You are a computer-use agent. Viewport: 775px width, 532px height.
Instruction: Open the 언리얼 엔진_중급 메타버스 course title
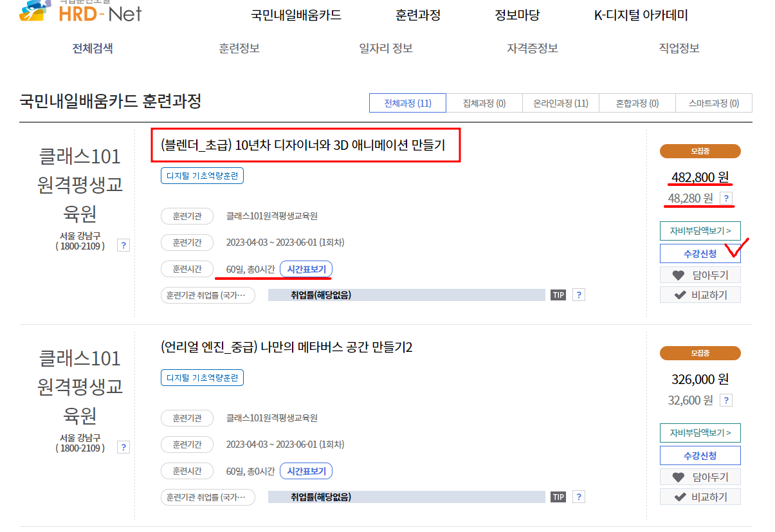(x=286, y=347)
